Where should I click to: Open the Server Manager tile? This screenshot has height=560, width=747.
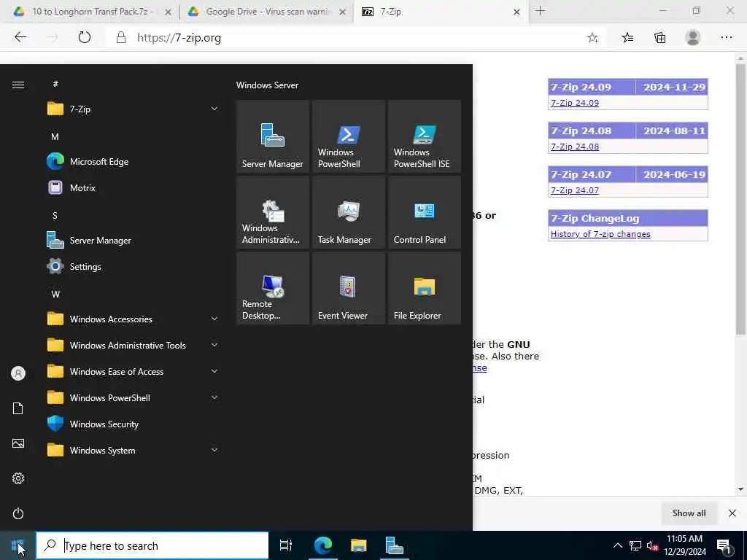pos(273,136)
